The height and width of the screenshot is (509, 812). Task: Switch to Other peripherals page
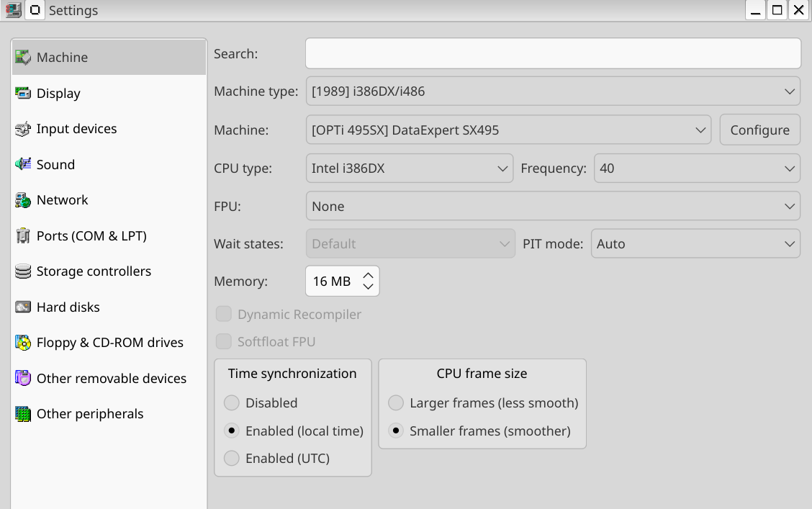90,414
